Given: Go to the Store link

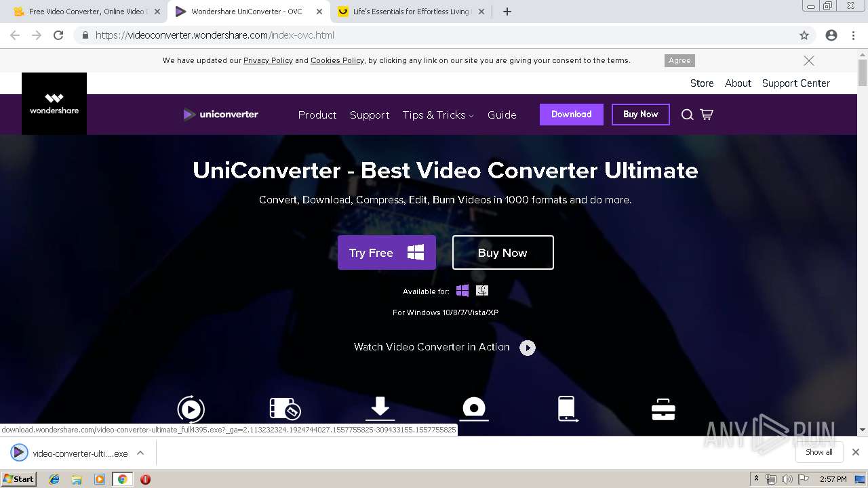Looking at the screenshot, I should pyautogui.click(x=702, y=83).
